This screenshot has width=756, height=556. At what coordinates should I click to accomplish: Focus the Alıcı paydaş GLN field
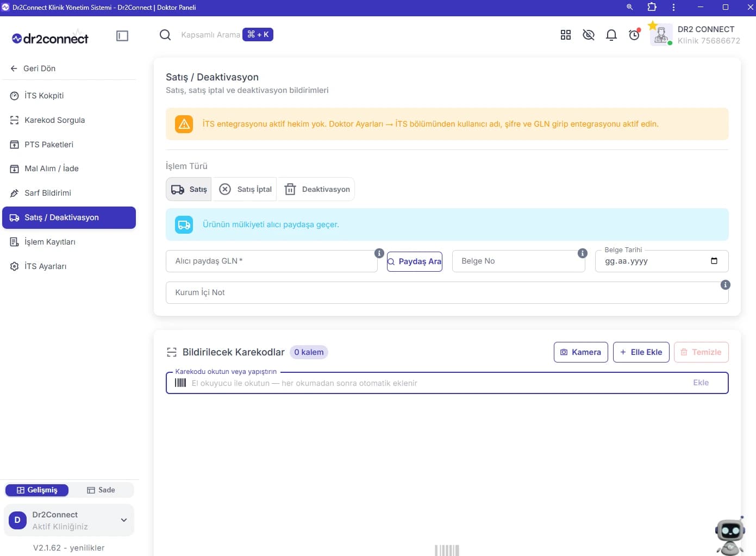[x=272, y=261]
